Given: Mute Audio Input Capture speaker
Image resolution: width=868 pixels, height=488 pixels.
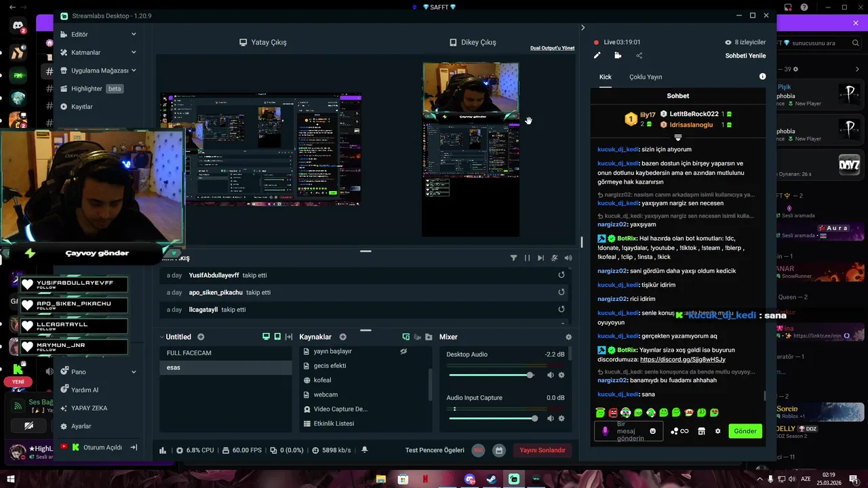Looking at the screenshot, I should click(x=550, y=418).
